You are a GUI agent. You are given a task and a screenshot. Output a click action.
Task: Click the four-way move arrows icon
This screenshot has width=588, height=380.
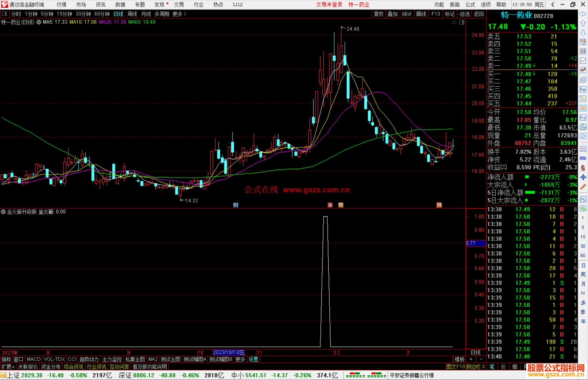tap(583, 177)
